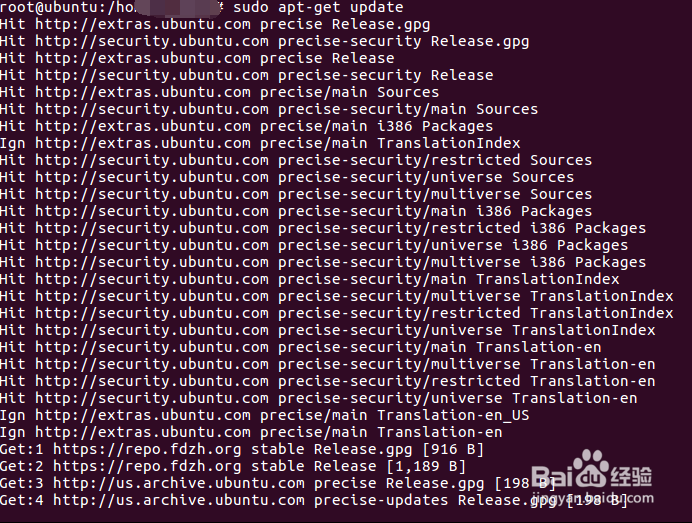Click "precise-security/restricted Sources" text
Viewport: 692px width, 523px height.
point(435,160)
